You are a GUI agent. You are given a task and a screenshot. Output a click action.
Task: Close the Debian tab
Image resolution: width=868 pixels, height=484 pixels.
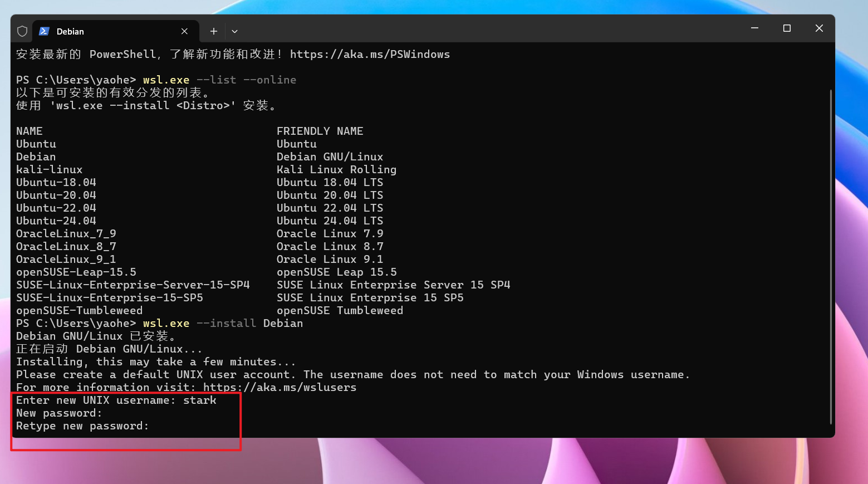point(184,31)
